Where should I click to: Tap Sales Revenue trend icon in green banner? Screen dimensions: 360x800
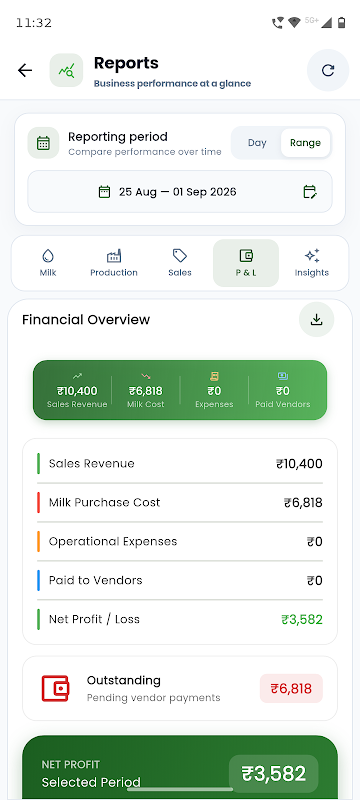click(77, 376)
